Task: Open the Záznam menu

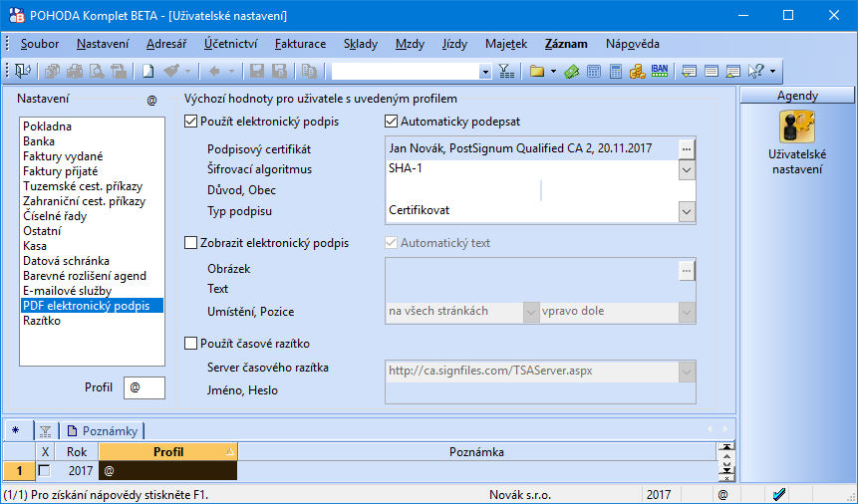Action: point(566,44)
